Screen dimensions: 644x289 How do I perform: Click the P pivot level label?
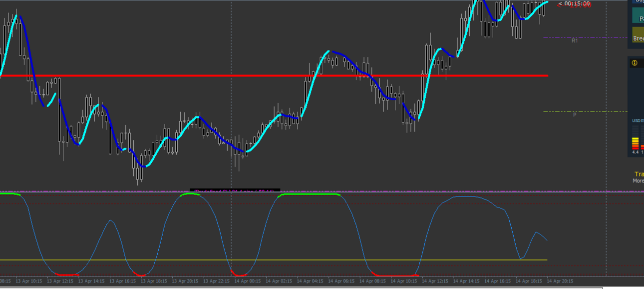575,114
